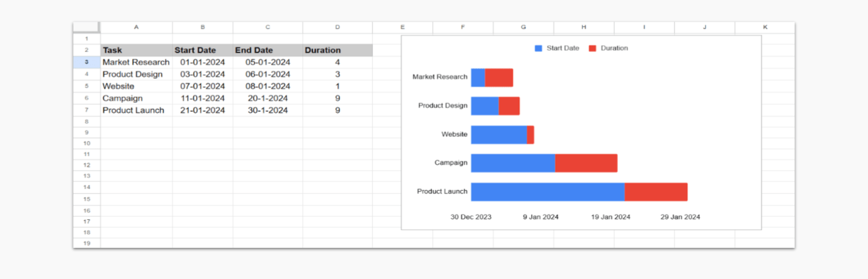Click the cell containing 07-01-2024

pyautogui.click(x=202, y=86)
